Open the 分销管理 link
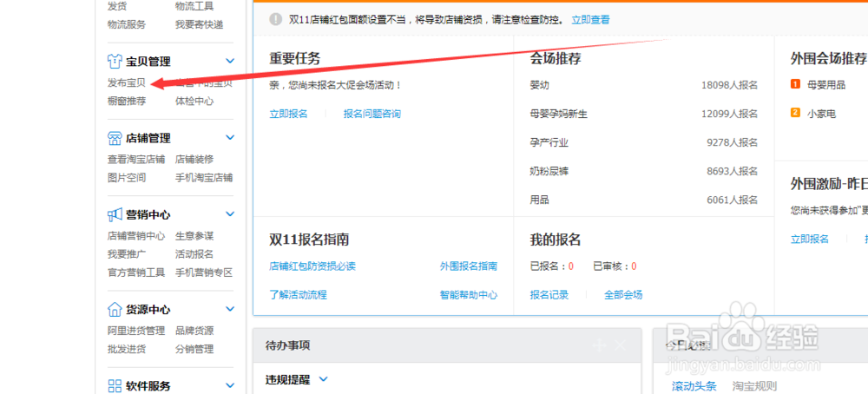Screen dimensions: 868x394 194,349
